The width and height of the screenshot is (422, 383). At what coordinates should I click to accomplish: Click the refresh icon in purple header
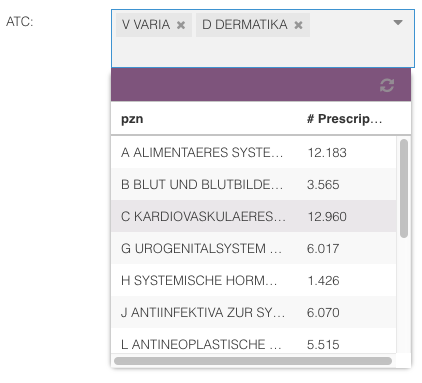[x=387, y=85]
